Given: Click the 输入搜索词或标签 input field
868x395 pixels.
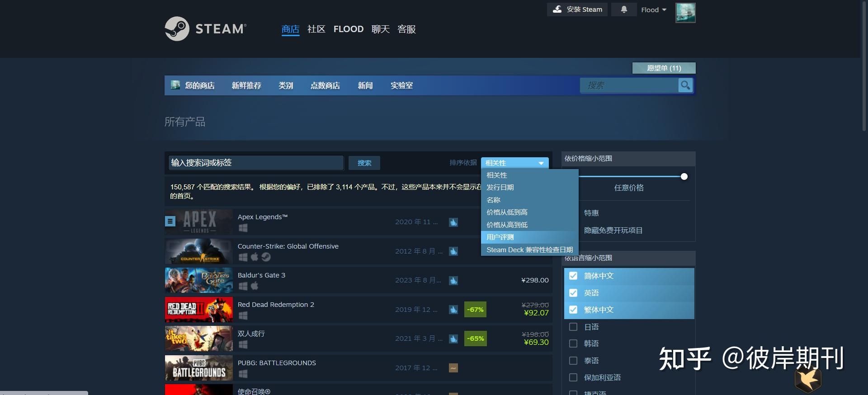Looking at the screenshot, I should pyautogui.click(x=256, y=163).
